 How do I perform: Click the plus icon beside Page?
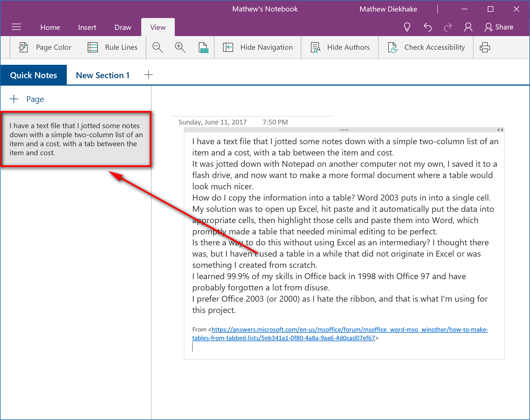[14, 99]
